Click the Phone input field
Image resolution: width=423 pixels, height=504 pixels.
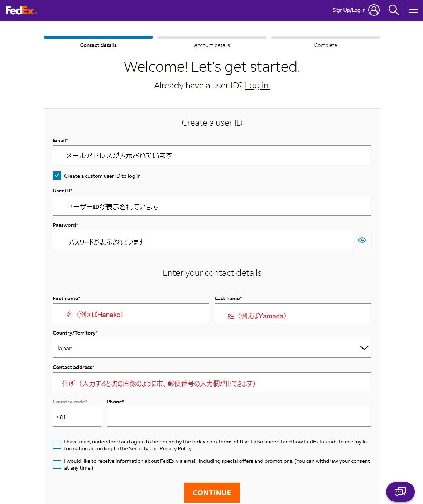pyautogui.click(x=239, y=417)
